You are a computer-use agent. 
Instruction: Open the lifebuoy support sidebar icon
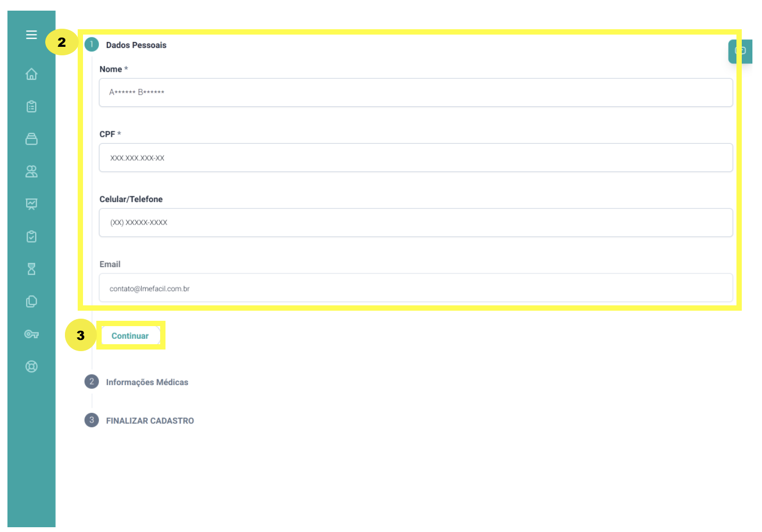31,367
